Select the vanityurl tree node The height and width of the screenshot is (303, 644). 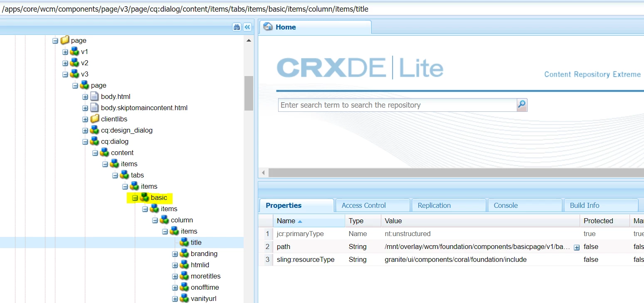pyautogui.click(x=204, y=298)
